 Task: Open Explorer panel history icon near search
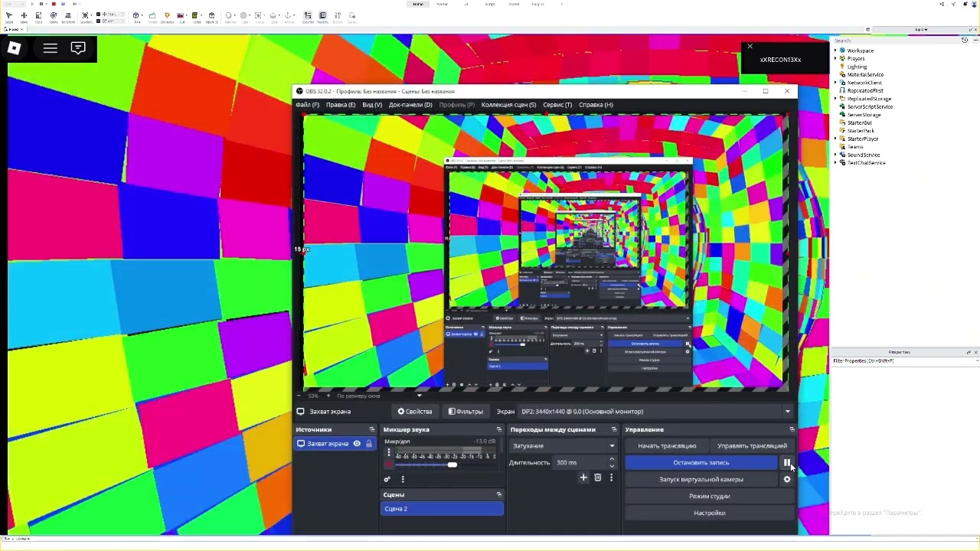click(x=965, y=41)
